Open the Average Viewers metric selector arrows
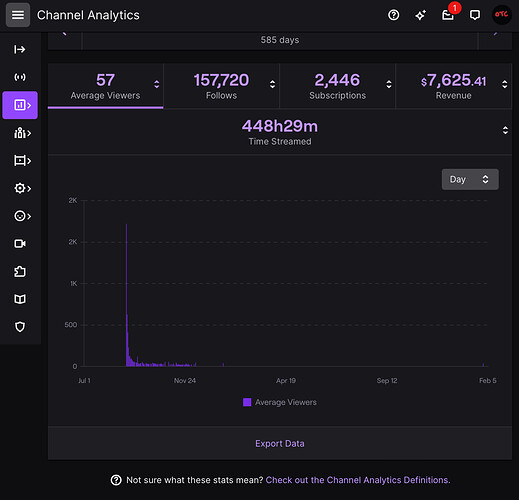Screen dimensions: 519x500 coord(157,84)
